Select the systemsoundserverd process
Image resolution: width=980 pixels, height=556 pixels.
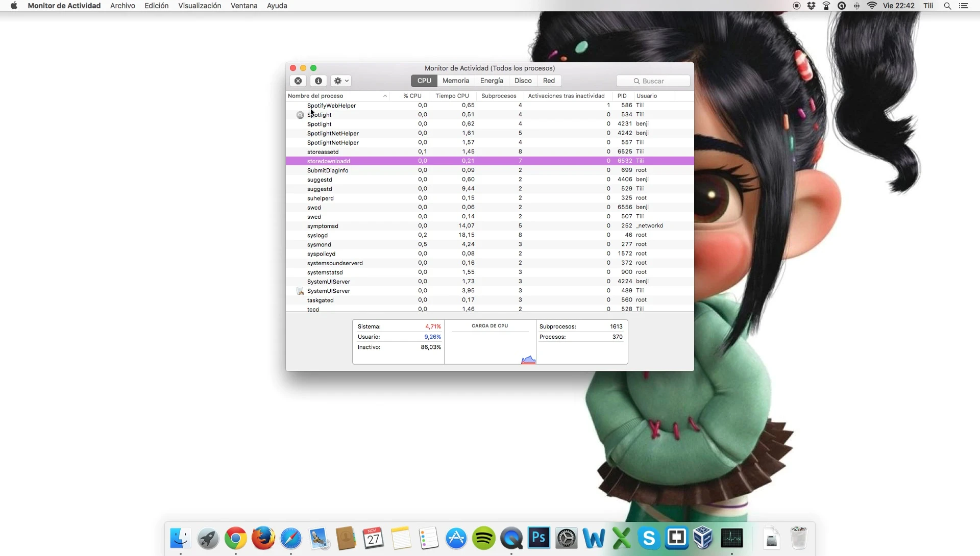pyautogui.click(x=490, y=263)
